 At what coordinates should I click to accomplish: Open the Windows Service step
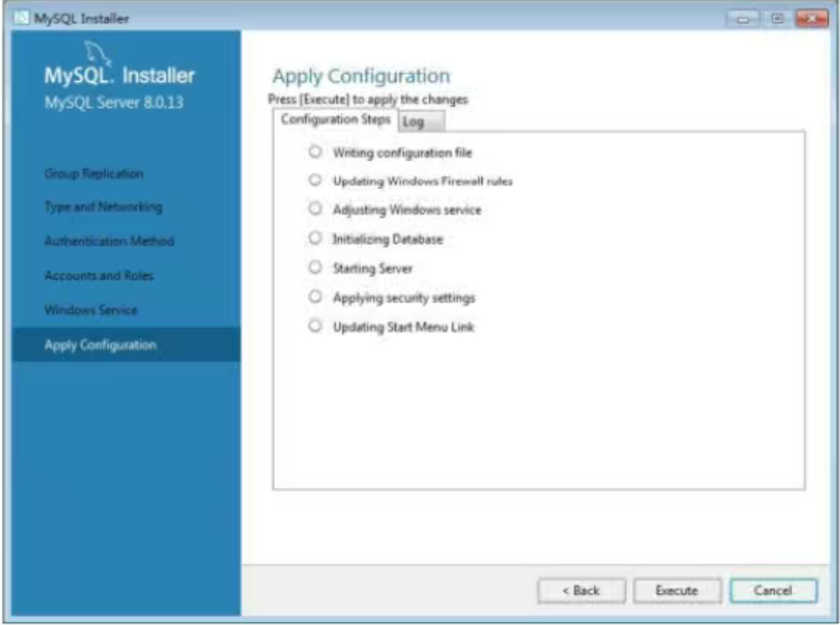pyautogui.click(x=91, y=309)
